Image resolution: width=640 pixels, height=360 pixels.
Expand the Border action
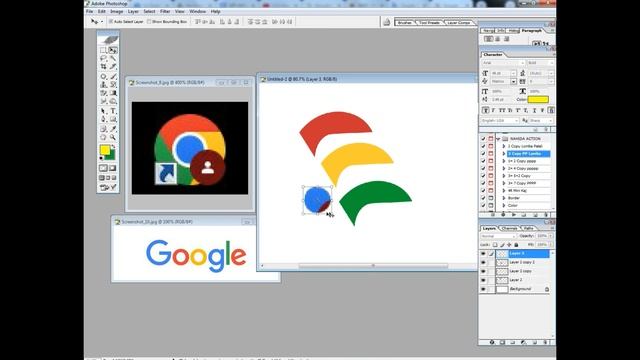click(504, 198)
